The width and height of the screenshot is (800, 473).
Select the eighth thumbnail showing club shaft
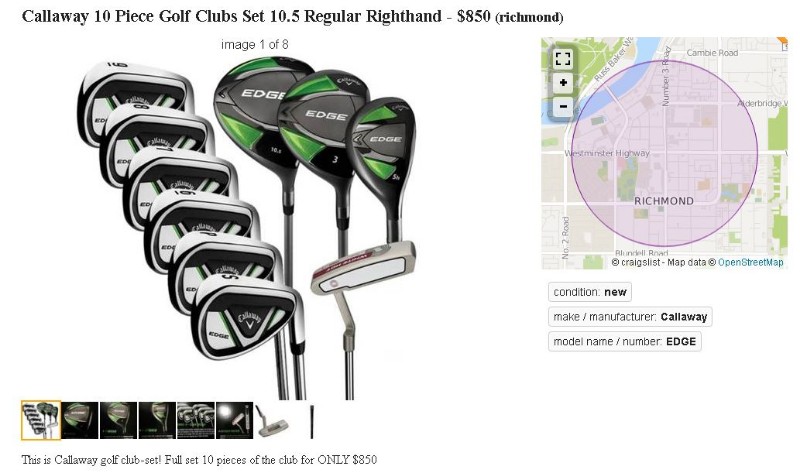[312, 420]
